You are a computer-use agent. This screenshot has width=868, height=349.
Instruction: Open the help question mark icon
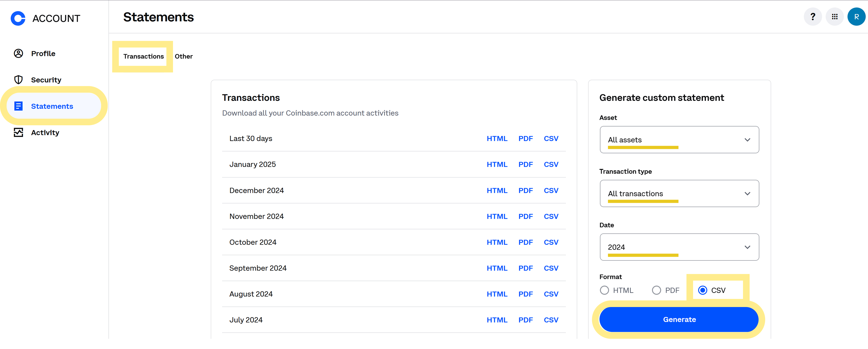[x=812, y=17]
